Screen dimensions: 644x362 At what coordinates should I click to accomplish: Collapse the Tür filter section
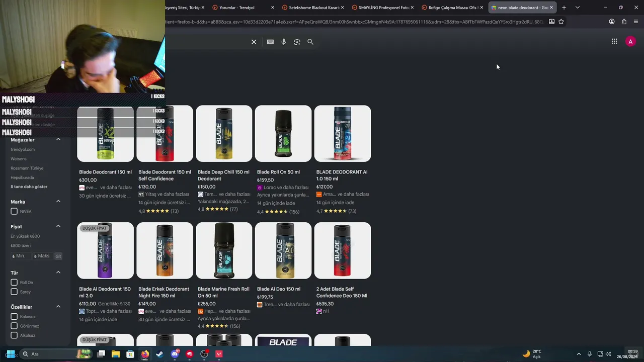click(58, 273)
